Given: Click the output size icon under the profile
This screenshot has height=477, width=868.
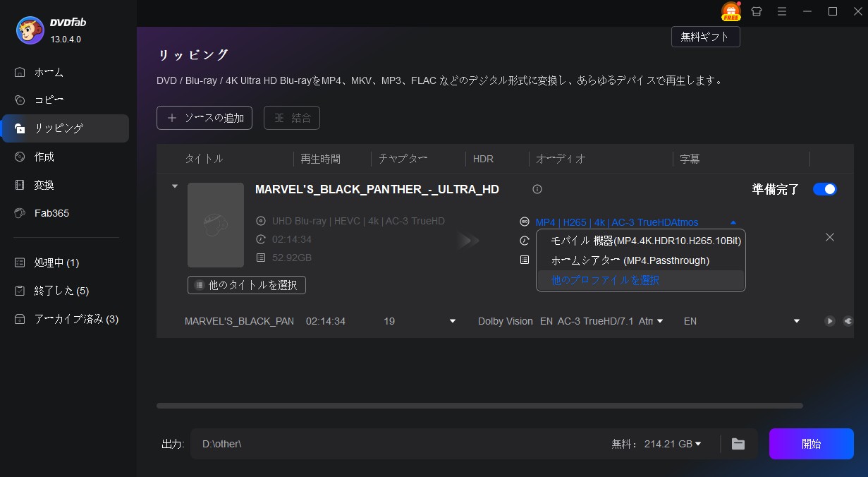Looking at the screenshot, I should point(524,260).
